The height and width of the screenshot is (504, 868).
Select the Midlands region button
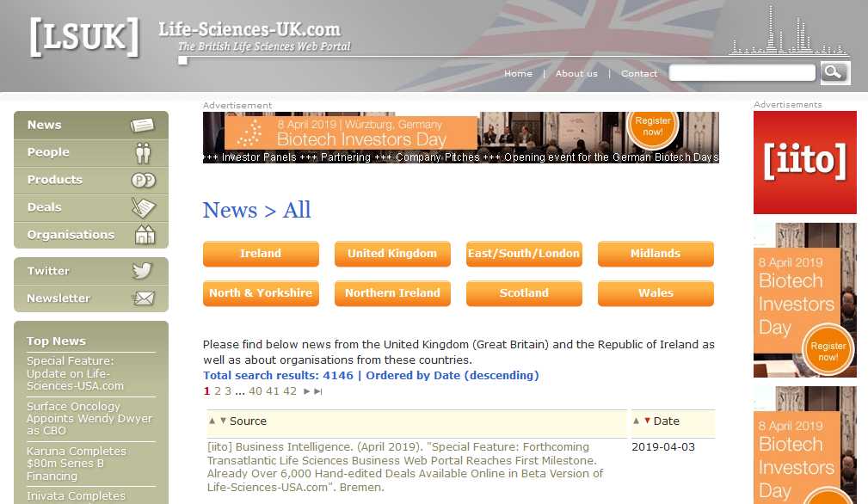click(x=656, y=254)
